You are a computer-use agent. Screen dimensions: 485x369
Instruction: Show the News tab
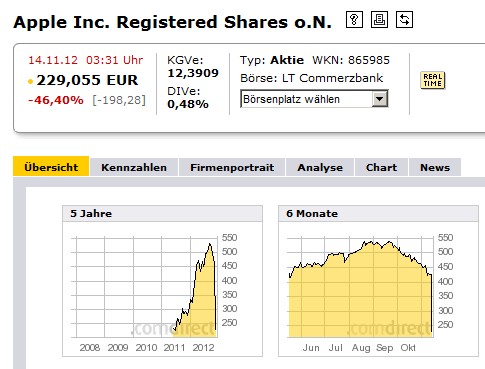pyautogui.click(x=435, y=167)
